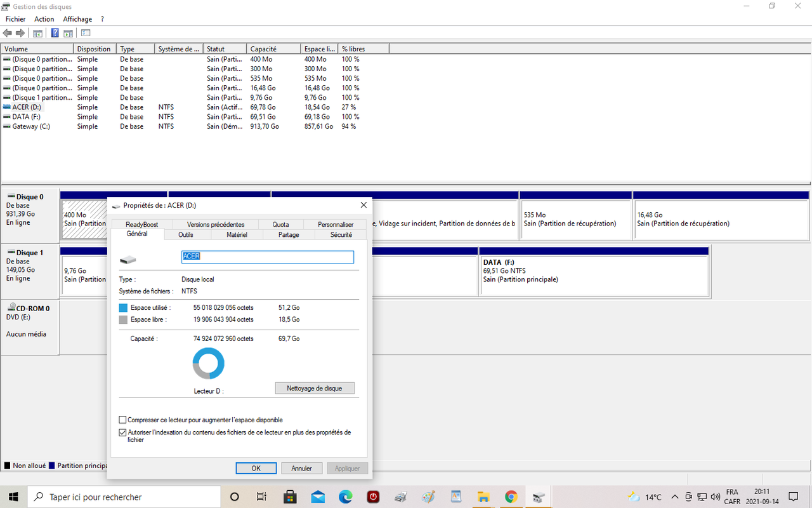Image resolution: width=812 pixels, height=508 pixels.
Task: Open the Windows Start menu
Action: point(13,497)
